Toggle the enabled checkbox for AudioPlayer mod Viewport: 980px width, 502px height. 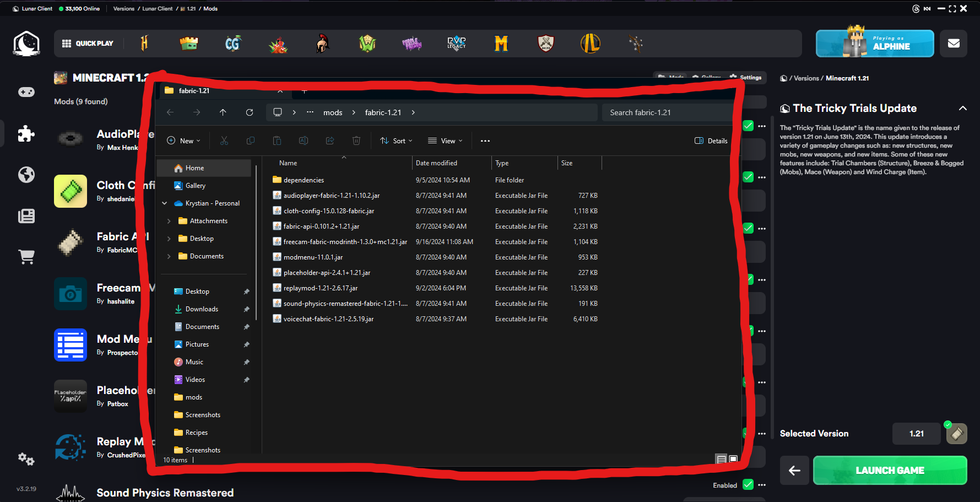pyautogui.click(x=748, y=126)
